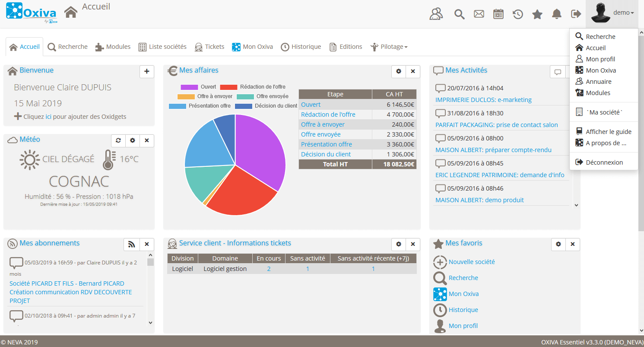Open the Modules tab
Image resolution: width=644 pixels, height=347 pixels.
(113, 47)
